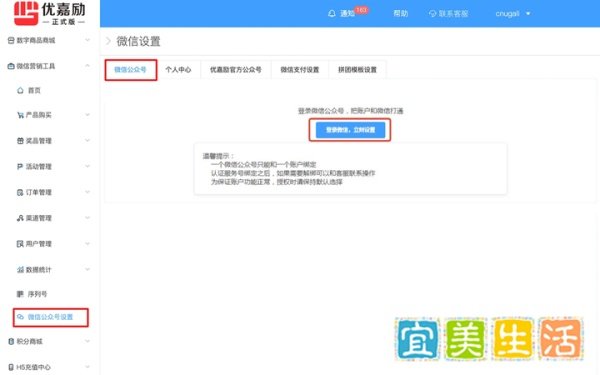Select 微信公众号设置 in the sidebar
This screenshot has width=600, height=375.
point(51,317)
